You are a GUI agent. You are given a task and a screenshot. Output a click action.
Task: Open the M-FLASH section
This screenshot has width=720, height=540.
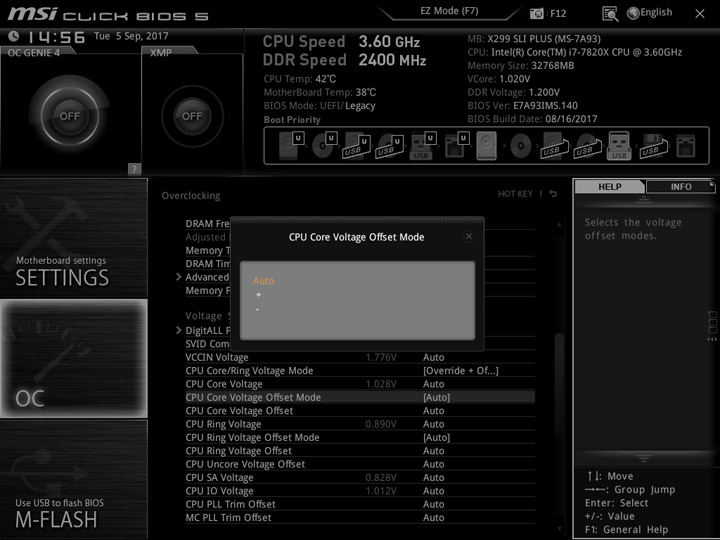coord(73,479)
